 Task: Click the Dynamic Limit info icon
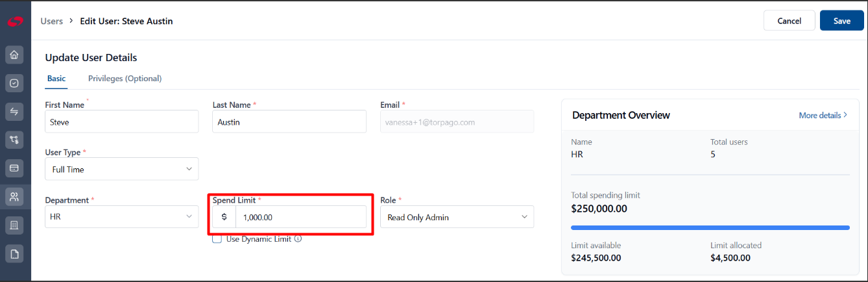pos(298,239)
